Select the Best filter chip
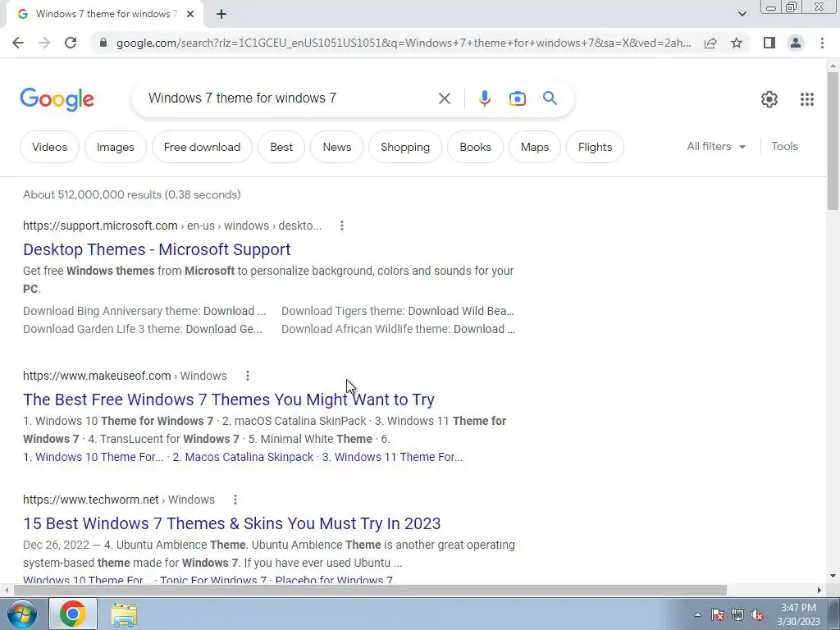This screenshot has height=630, width=840. [x=281, y=147]
